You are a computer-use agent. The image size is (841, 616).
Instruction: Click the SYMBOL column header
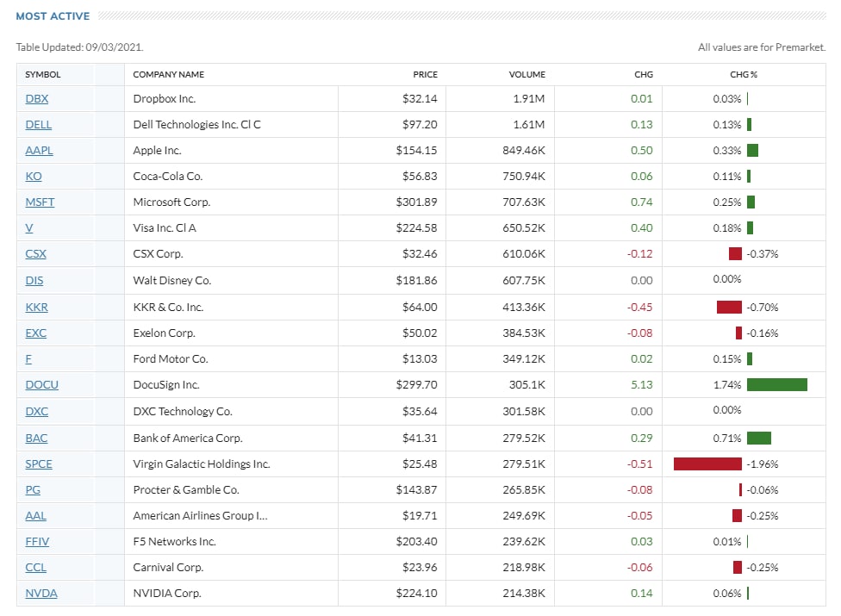pyautogui.click(x=43, y=74)
